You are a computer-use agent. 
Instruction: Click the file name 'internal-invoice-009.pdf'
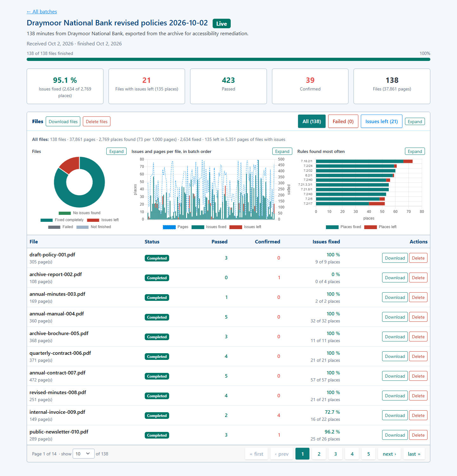[x=57, y=412]
